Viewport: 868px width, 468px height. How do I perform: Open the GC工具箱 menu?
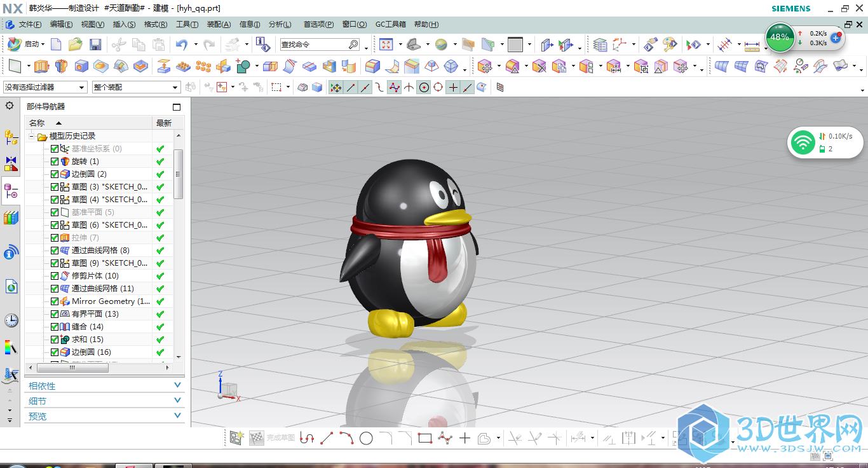[x=390, y=25]
